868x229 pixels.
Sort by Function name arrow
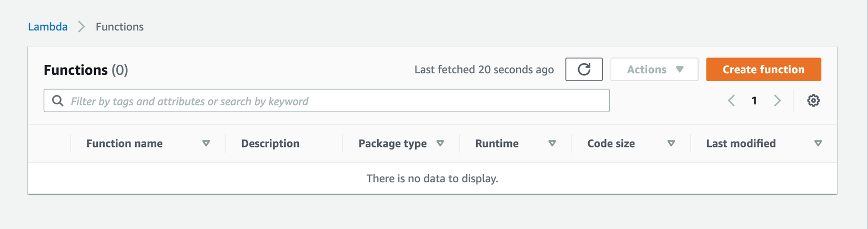point(206,143)
